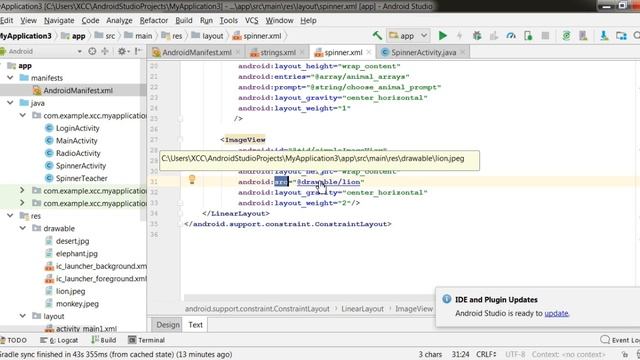Expand the third com.example.xcc package
Image resolution: width=640 pixels, height=360 pixels.
pyautogui.click(x=22, y=203)
